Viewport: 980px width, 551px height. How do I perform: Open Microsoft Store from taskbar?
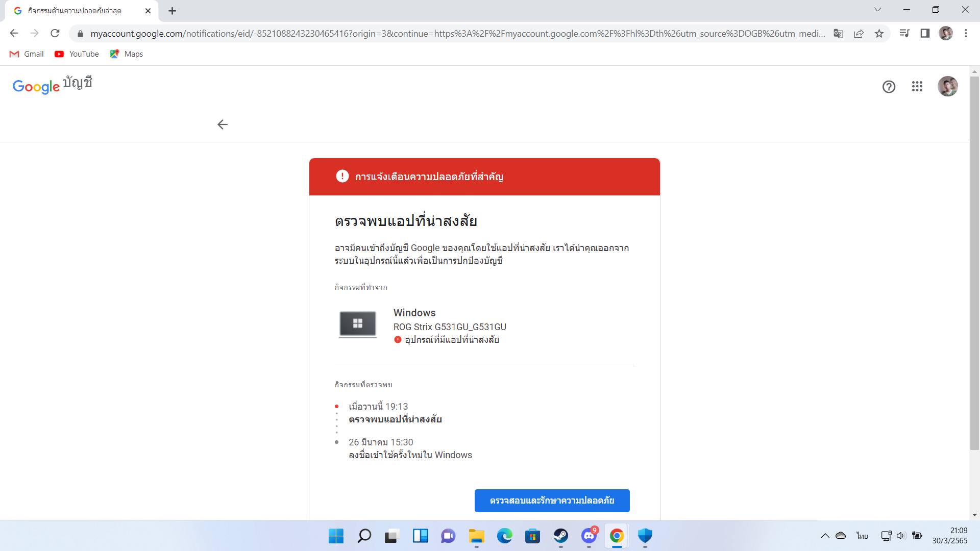(532, 536)
